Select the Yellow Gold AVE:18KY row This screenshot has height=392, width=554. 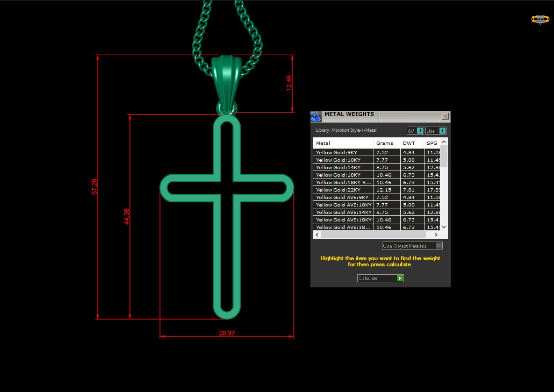pyautogui.click(x=377, y=220)
